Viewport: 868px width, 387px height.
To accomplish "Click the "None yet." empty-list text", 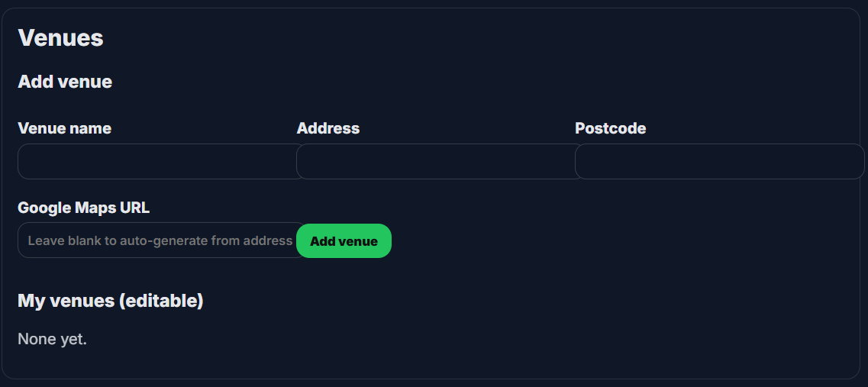I will click(x=52, y=339).
